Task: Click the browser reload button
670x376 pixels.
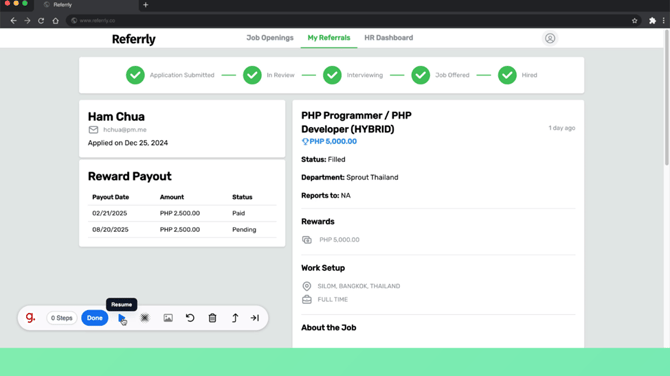Action: click(41, 21)
